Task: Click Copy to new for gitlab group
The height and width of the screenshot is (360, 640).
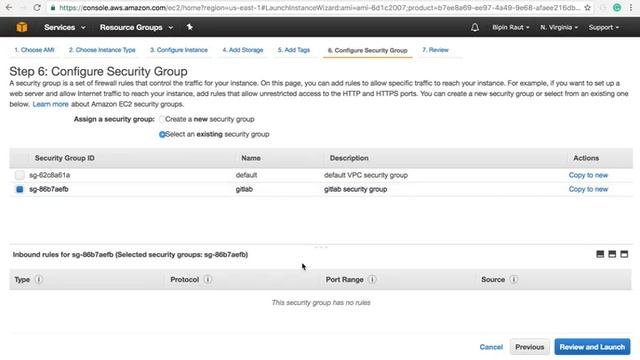Action: tap(588, 189)
